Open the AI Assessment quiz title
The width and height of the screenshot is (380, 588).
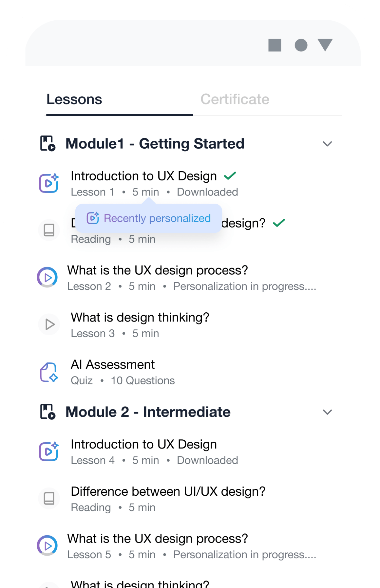113,365
